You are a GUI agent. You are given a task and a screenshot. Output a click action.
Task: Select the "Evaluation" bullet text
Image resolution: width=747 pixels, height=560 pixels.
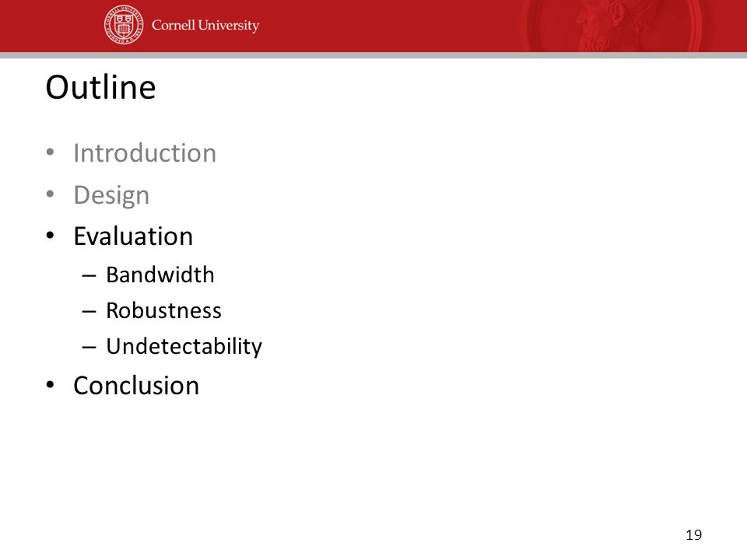coord(133,236)
